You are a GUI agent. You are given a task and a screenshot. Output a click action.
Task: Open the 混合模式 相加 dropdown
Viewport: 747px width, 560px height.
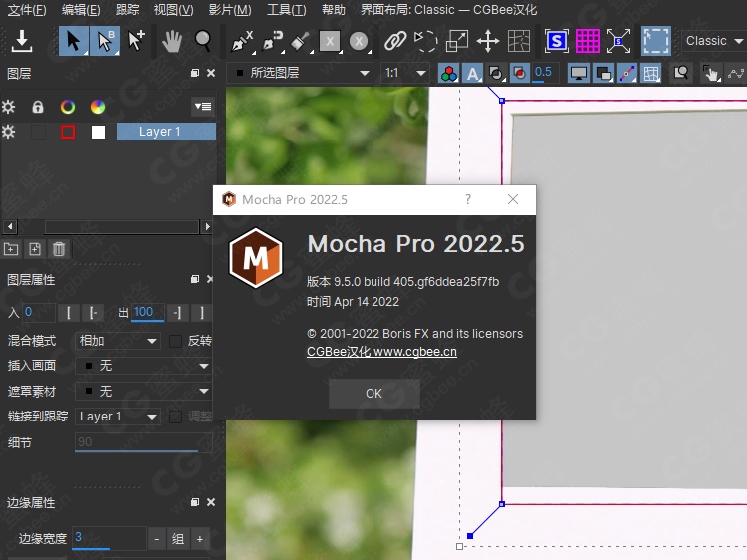(118, 341)
